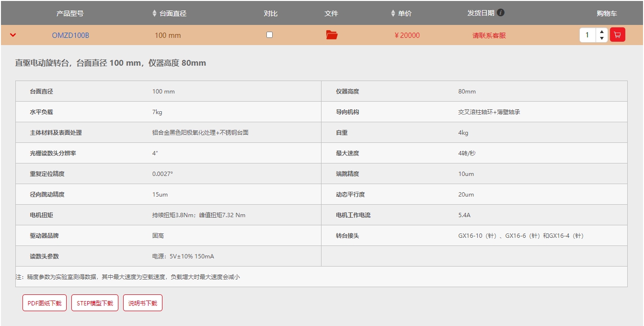
Task: Click the 文件 column header
Action: click(331, 13)
